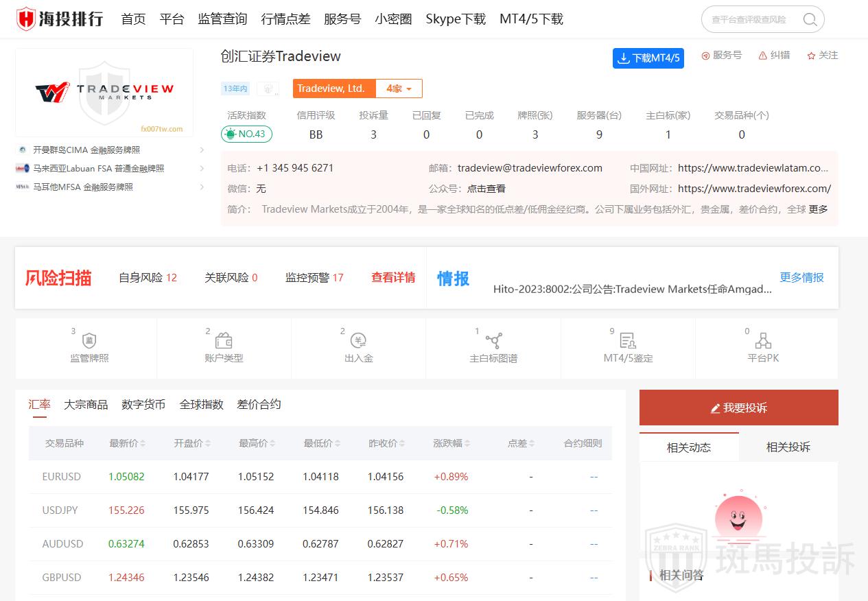Expand the 更多 company description
Screen dimensions: 868x601
818,209
